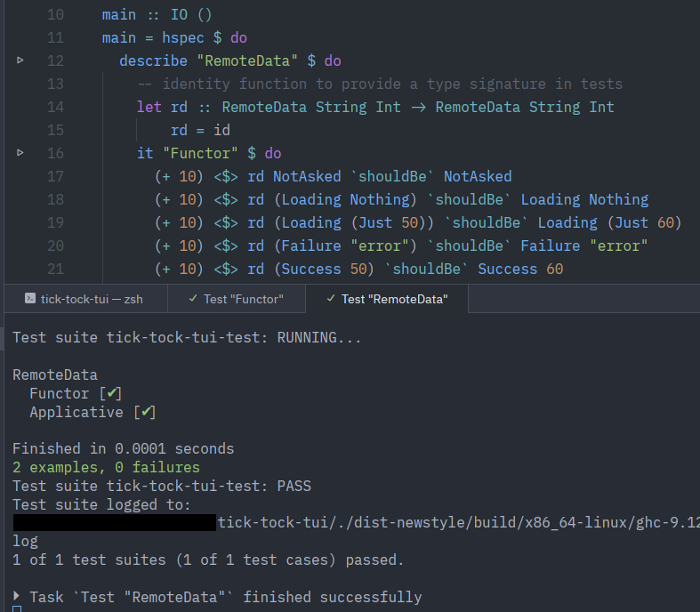
Task: Click "Finished in 0.0001 seconds" output
Action: pos(124,448)
